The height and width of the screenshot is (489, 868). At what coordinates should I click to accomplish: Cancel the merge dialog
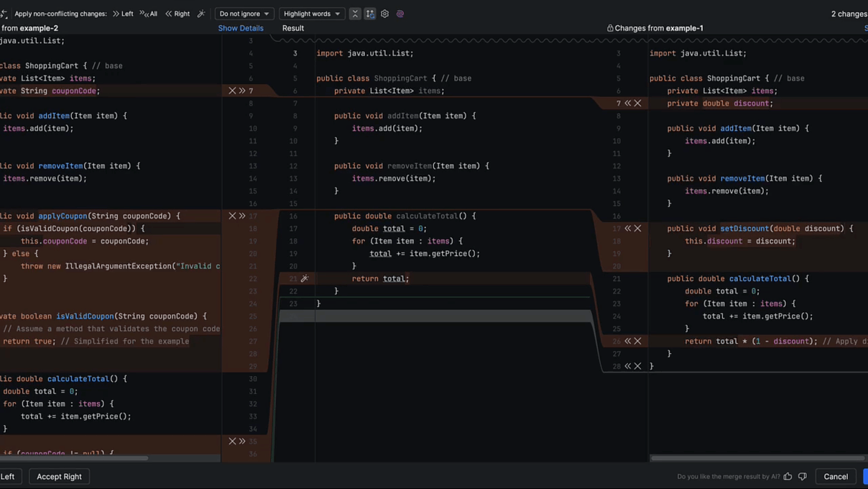[x=835, y=476]
